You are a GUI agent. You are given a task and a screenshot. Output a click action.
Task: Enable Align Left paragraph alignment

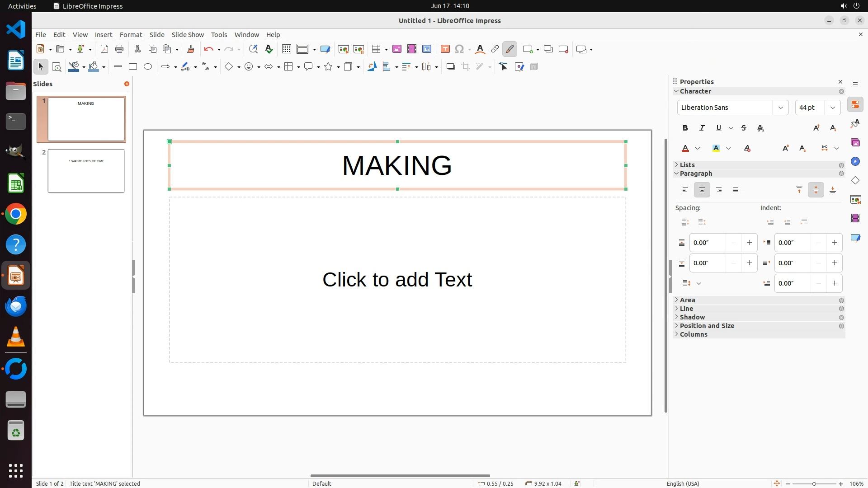pyautogui.click(x=685, y=190)
